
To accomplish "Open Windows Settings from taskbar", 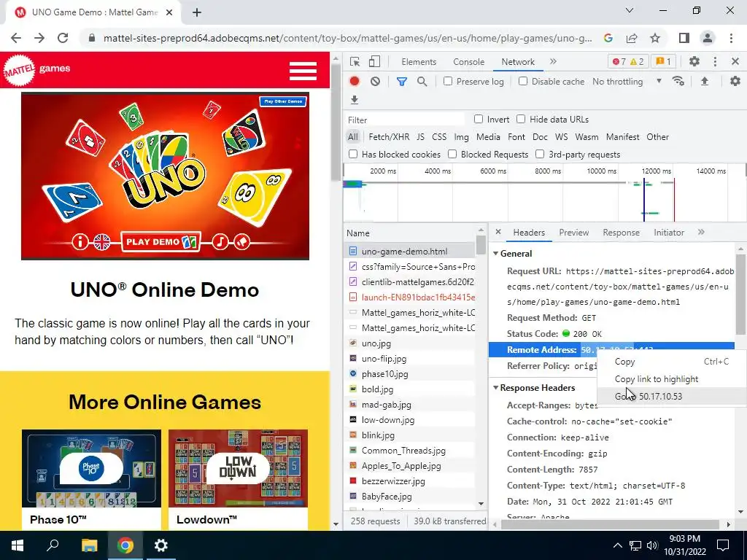I will (160, 545).
